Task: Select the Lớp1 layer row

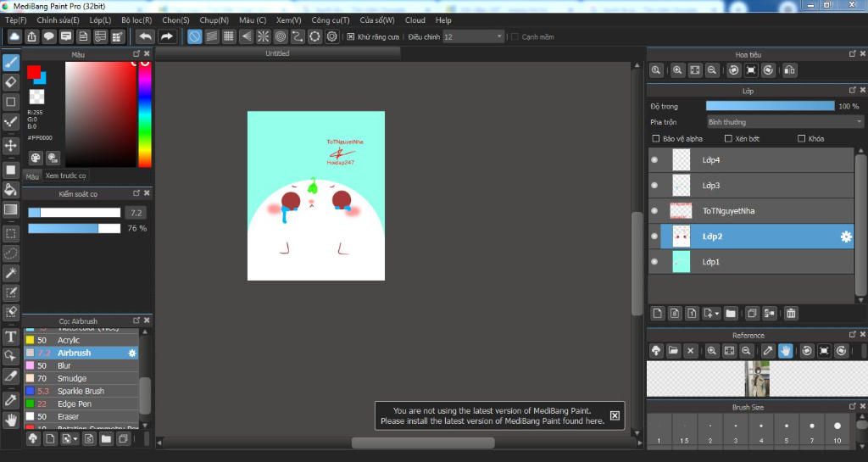Action: pos(751,262)
